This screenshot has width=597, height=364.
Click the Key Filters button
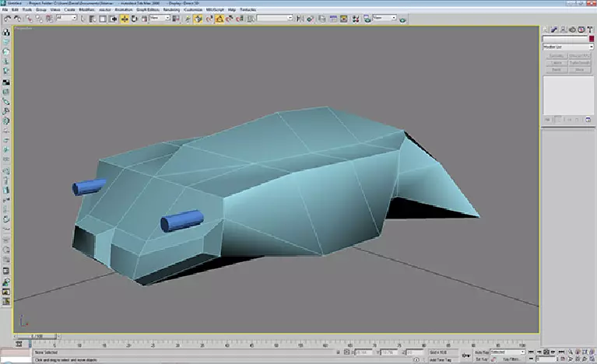point(511,359)
